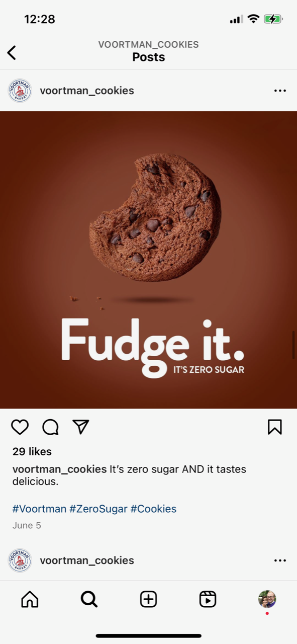Viewport: 297px width, 644px height.
Task: Open the #Voortman hashtag
Action: (x=39, y=509)
